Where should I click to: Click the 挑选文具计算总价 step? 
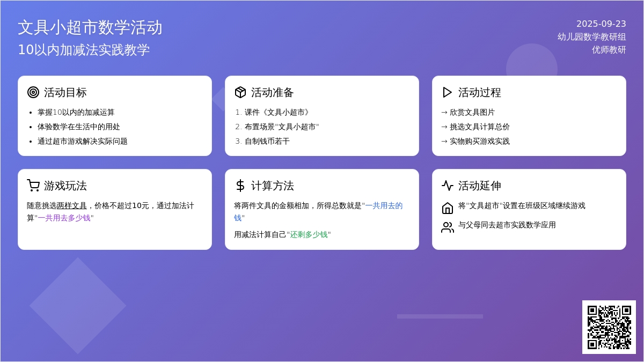click(479, 127)
